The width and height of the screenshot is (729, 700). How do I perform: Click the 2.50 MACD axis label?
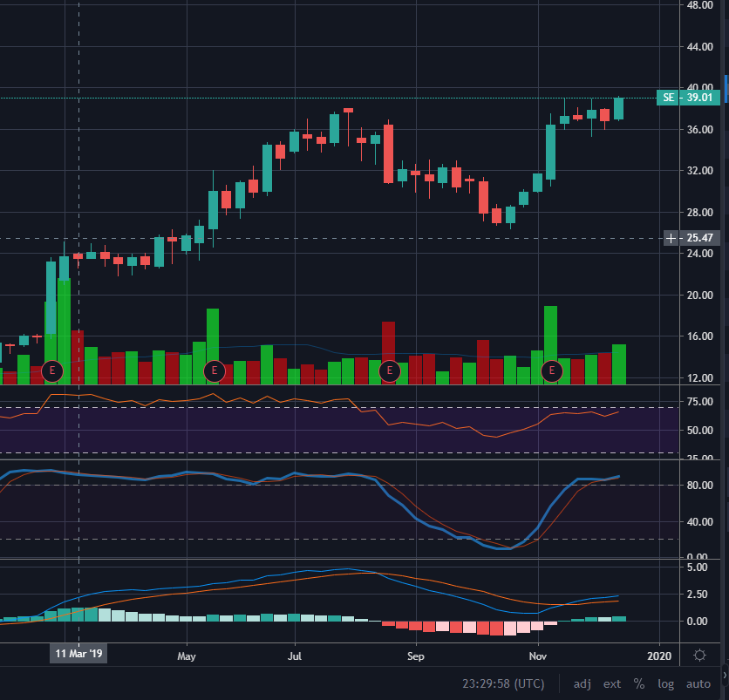click(697, 594)
